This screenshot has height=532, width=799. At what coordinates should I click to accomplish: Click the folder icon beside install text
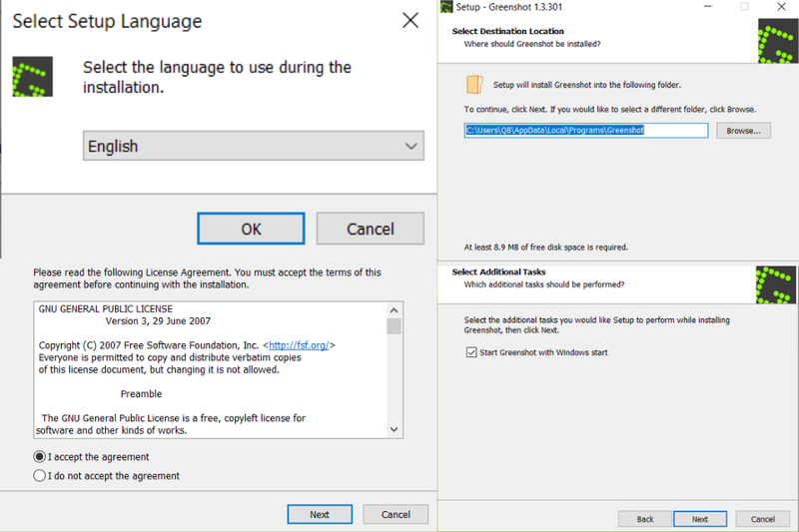pos(473,85)
